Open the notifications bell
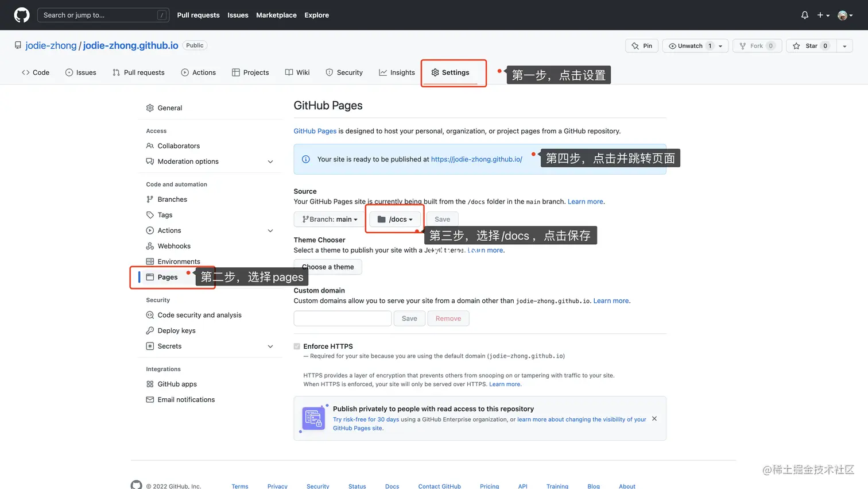 coord(805,15)
